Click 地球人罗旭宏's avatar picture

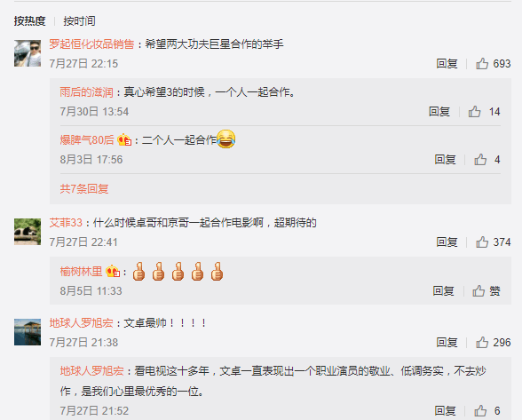coord(28,332)
